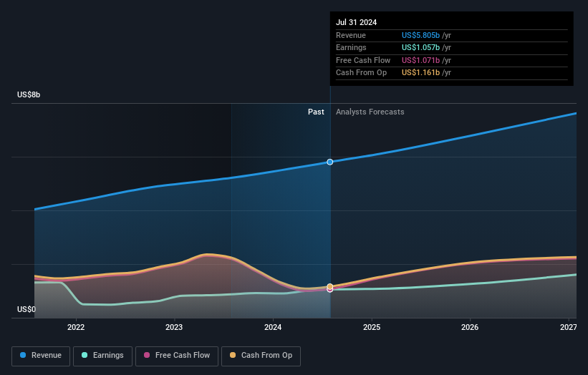Click the US$1.071b free cash flow value
The height and width of the screenshot is (375, 588).
click(x=420, y=60)
